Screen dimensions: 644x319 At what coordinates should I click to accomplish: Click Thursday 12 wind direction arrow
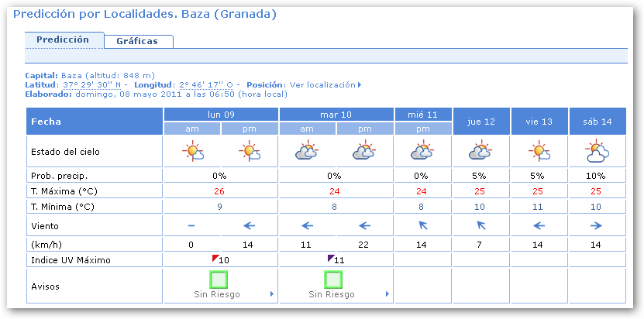(x=480, y=226)
